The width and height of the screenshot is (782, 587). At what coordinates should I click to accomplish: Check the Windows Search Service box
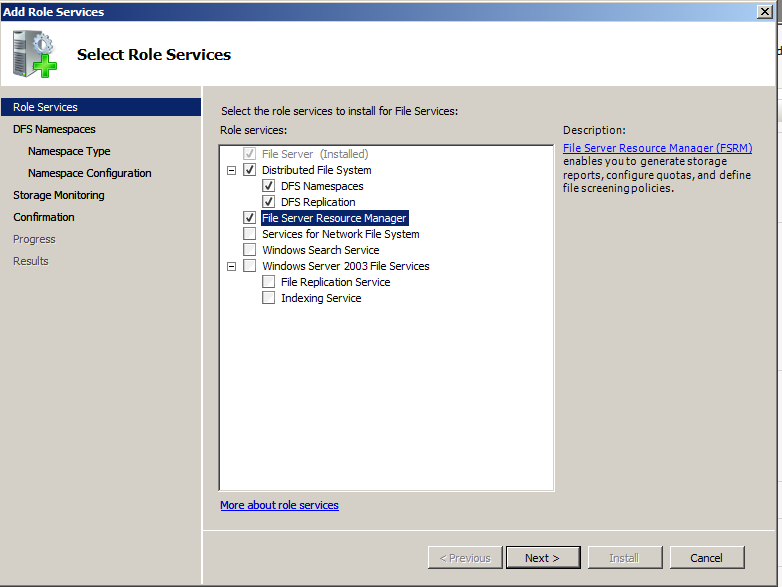(x=249, y=249)
